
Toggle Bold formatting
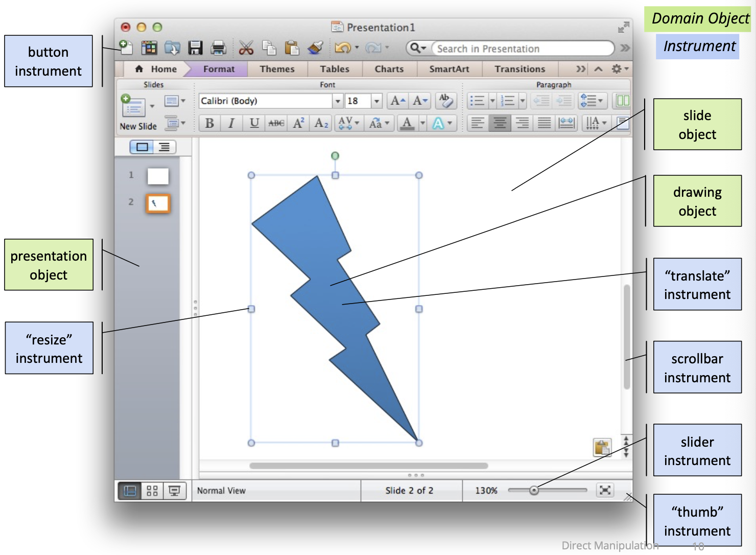(x=209, y=123)
